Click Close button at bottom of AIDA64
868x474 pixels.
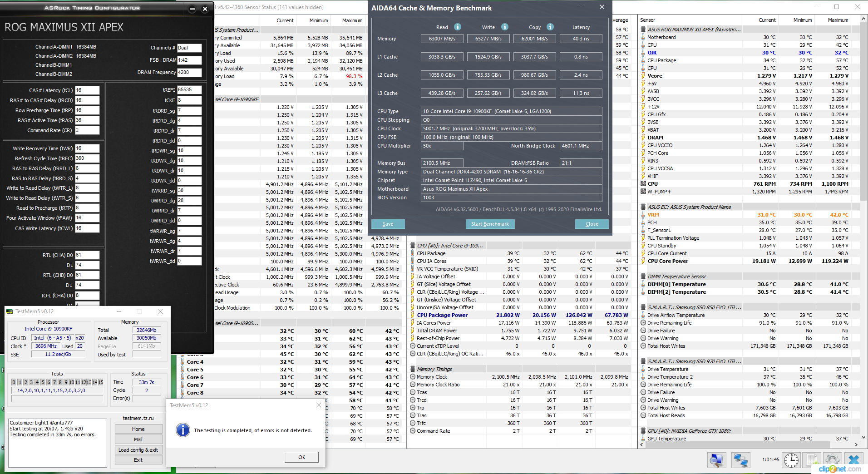coord(592,224)
